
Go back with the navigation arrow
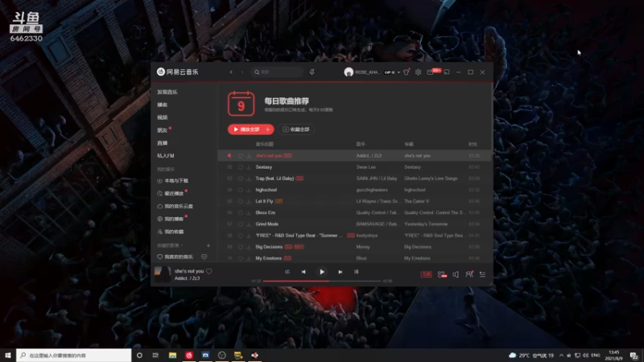point(231,72)
